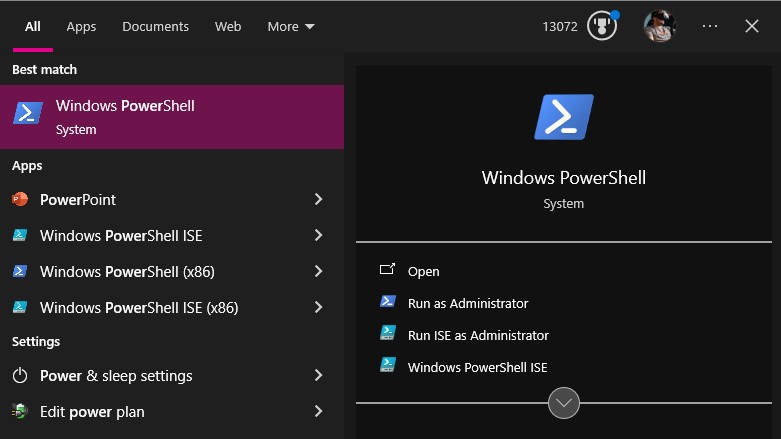The height and width of the screenshot is (439, 781).
Task: Select the Web search tab
Action: (x=228, y=27)
